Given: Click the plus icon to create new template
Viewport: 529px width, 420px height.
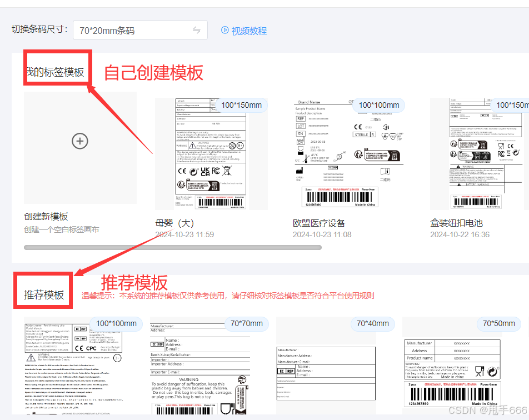Looking at the screenshot, I should tap(80, 141).
